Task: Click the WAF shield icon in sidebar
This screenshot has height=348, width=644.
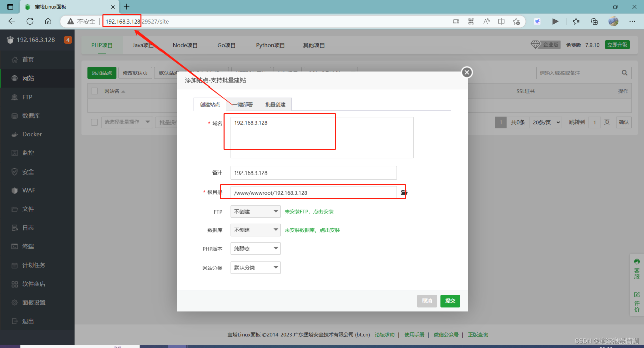Action: [x=14, y=191]
